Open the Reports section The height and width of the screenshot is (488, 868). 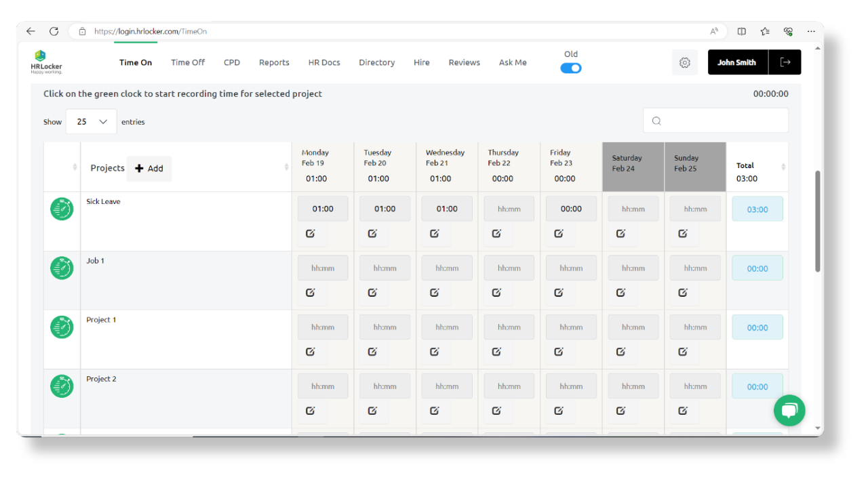coord(274,62)
